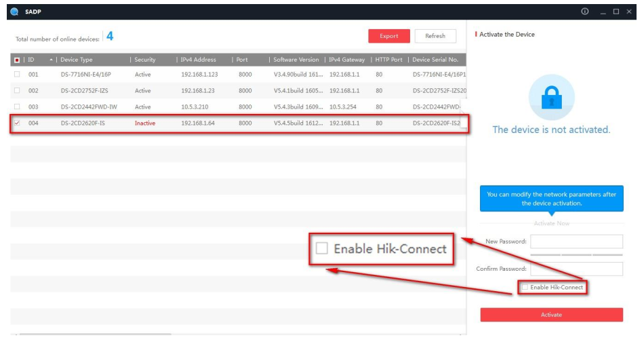The height and width of the screenshot is (342, 644).
Task: Click the Refresh button
Action: click(x=435, y=36)
